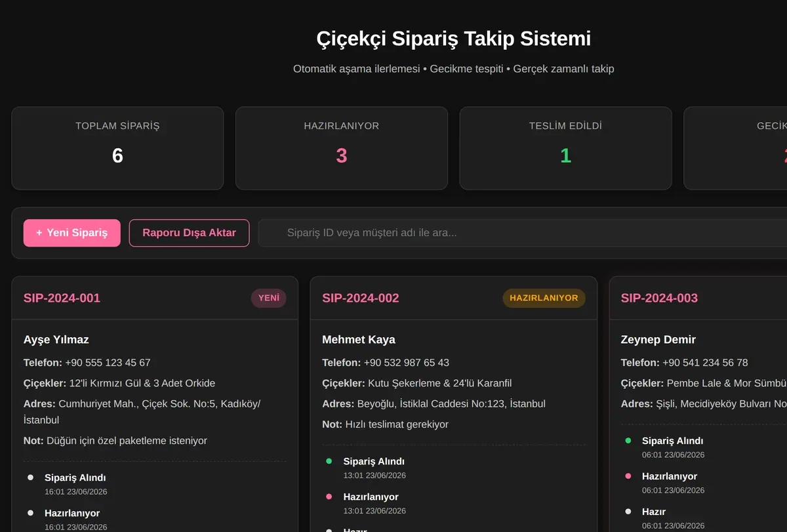Click the YENİ status badge
The width and height of the screenshot is (787, 532).
pos(269,298)
